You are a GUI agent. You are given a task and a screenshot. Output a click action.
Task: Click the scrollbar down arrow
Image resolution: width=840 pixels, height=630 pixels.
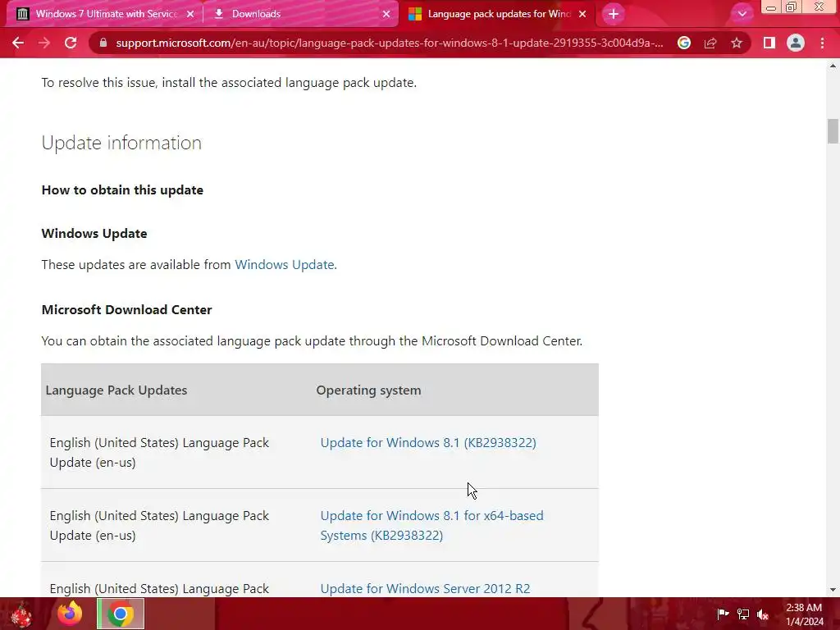[x=833, y=590]
